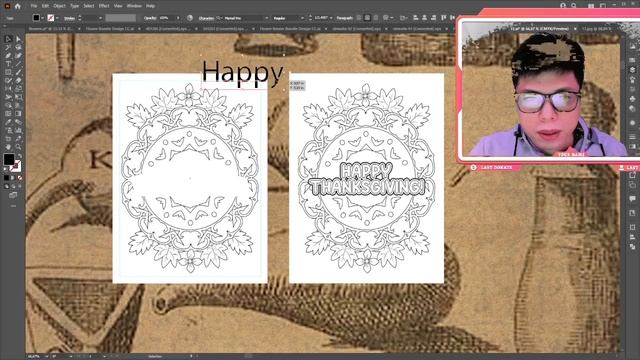Open the stroke color dropdown arrow
Screen dimensions: 640x360
coord(57,18)
